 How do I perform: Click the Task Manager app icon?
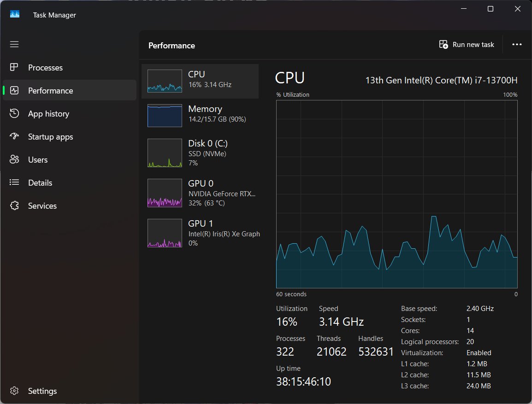(15, 14)
